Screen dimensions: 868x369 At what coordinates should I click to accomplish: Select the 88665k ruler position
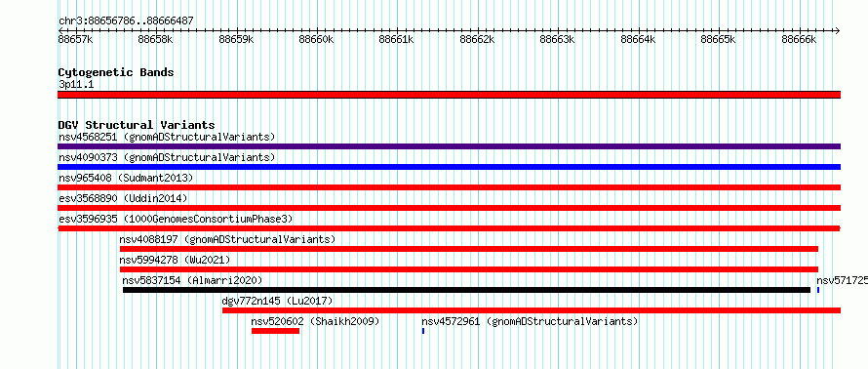[719, 39]
